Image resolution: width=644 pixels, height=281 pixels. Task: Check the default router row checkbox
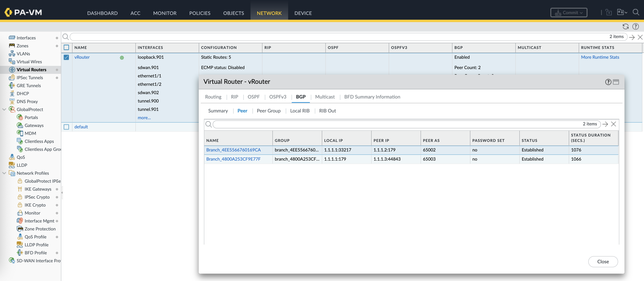[66, 127]
